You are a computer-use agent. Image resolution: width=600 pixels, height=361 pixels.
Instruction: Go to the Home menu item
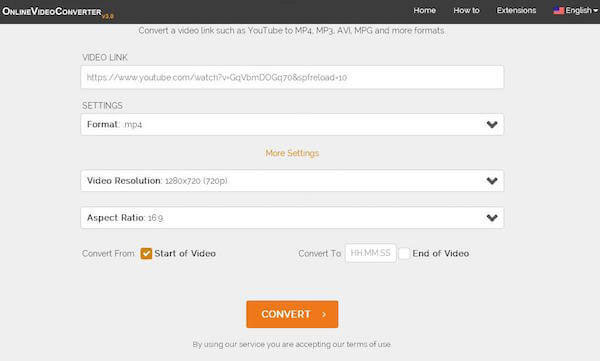(x=425, y=11)
